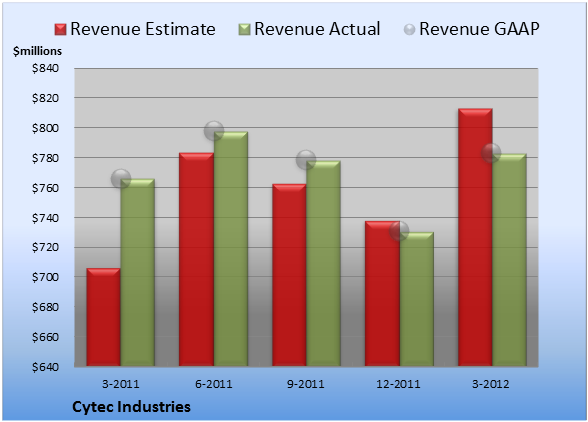The image size is (588, 422).
Task: Click the '$700' y-axis value
Action: coord(45,277)
